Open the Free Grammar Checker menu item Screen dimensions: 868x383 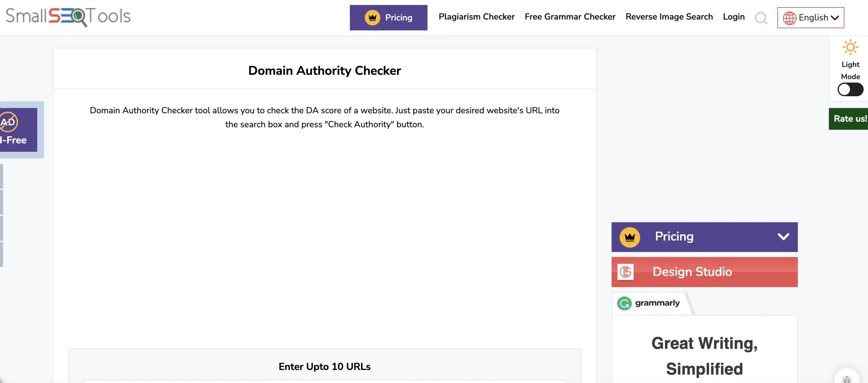(570, 17)
